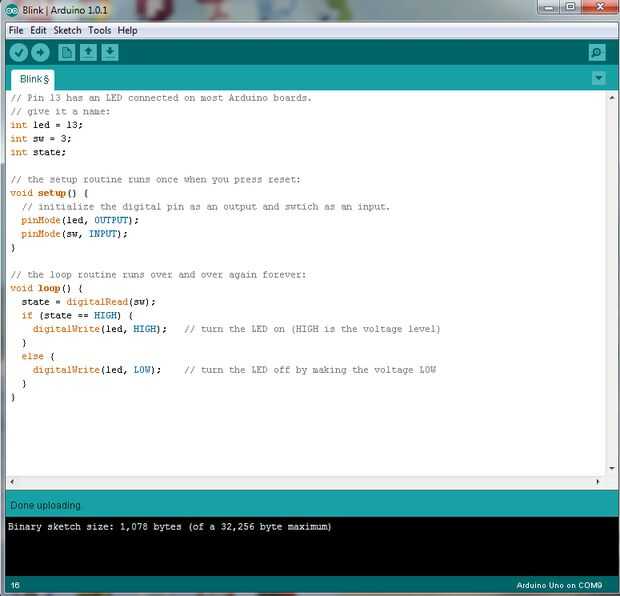Click 'void loop() {' line

(46, 288)
